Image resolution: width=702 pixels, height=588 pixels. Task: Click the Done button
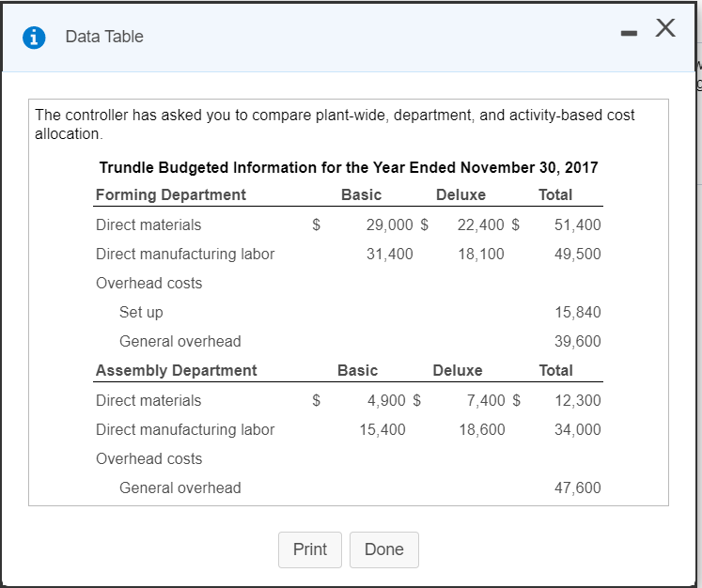384,549
